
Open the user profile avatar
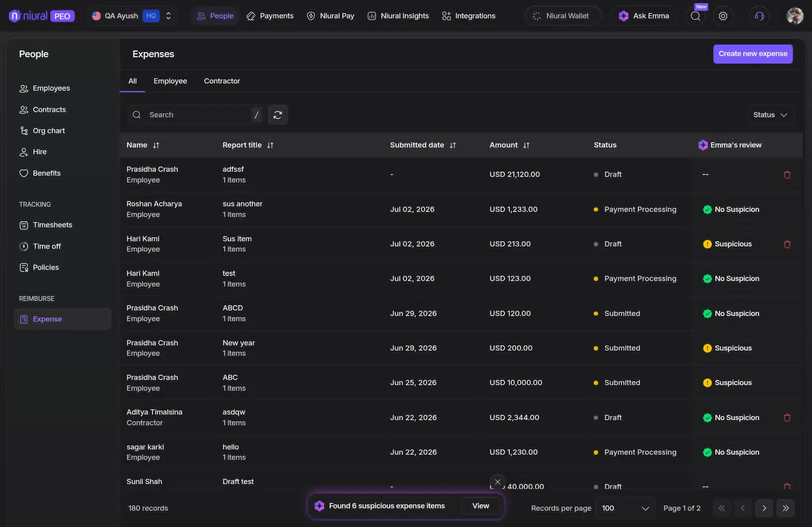click(795, 16)
